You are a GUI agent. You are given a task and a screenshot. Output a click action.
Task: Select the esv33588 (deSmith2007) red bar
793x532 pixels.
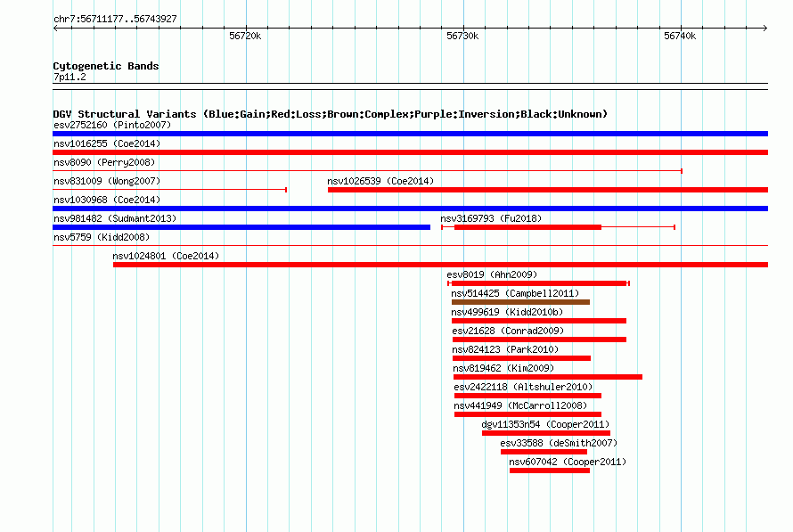544,452
